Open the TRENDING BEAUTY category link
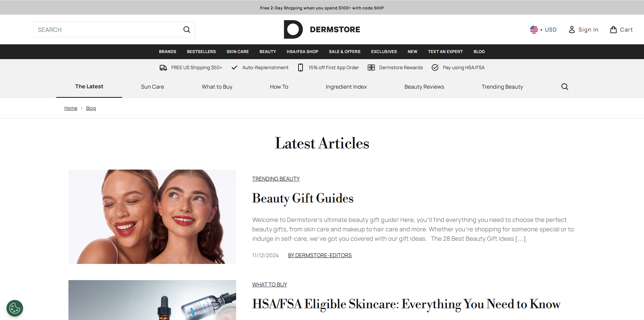 pyautogui.click(x=276, y=178)
